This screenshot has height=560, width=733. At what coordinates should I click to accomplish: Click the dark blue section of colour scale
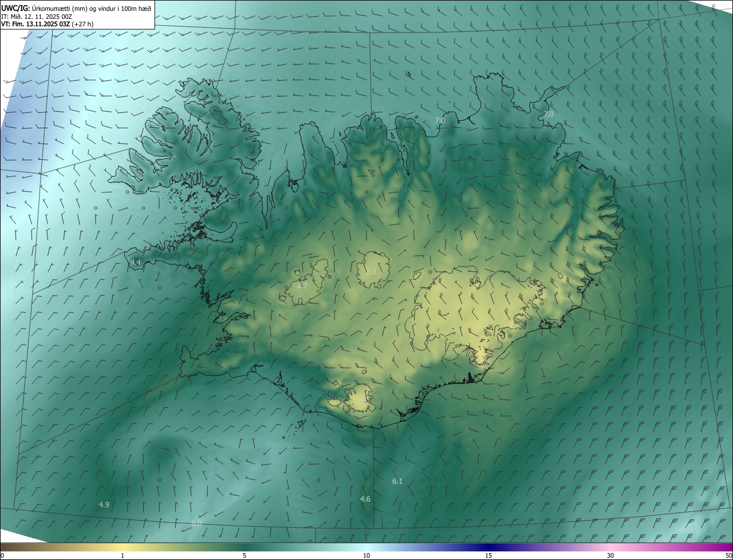488,547
